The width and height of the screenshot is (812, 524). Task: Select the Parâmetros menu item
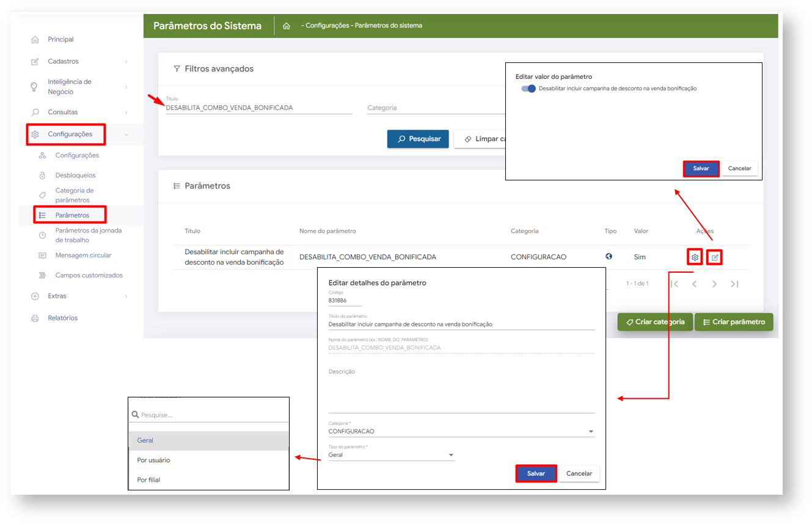point(72,215)
